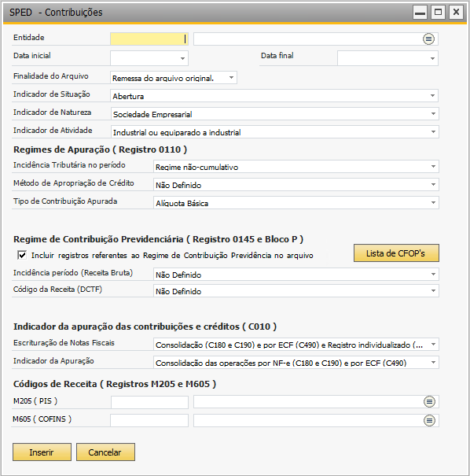Image resolution: width=470 pixels, height=476 pixels.
Task: Uncheck the Incluir registros Previdência checkbox
Action: tap(22, 255)
